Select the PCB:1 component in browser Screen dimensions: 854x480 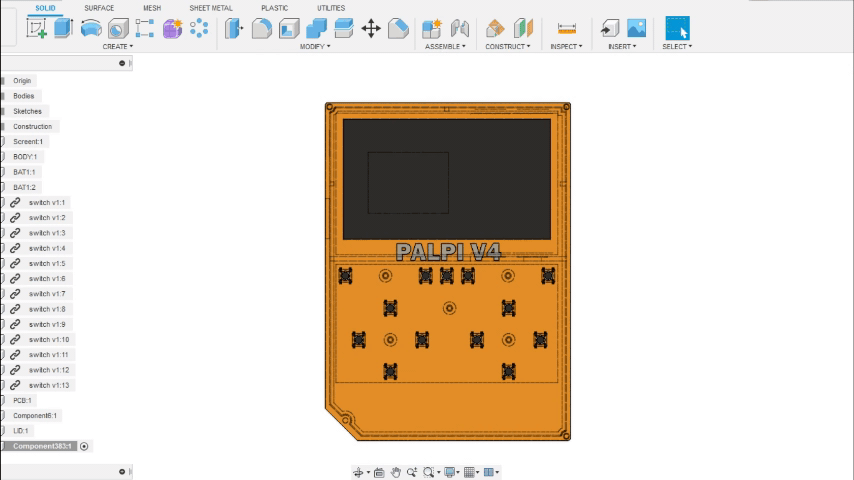[22, 400]
